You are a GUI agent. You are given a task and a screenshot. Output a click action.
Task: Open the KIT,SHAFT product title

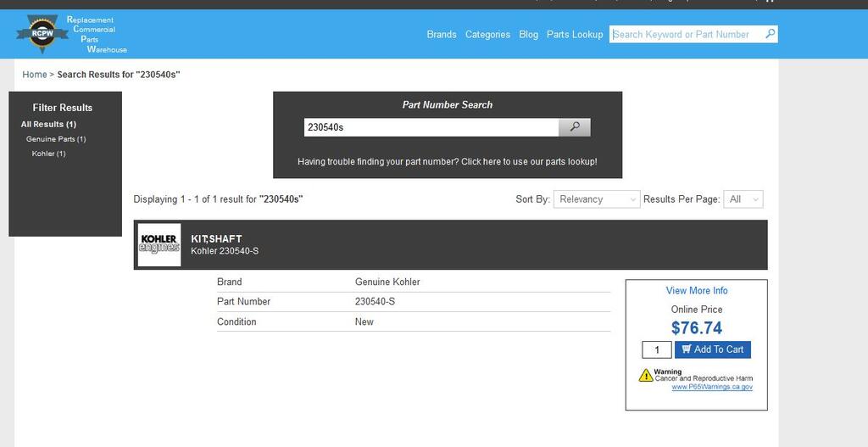(x=216, y=238)
